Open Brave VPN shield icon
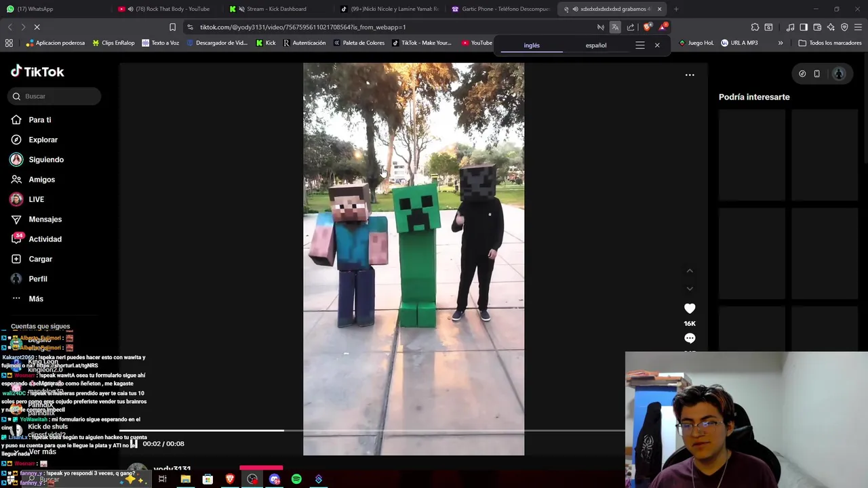868x488 pixels. 844,27
